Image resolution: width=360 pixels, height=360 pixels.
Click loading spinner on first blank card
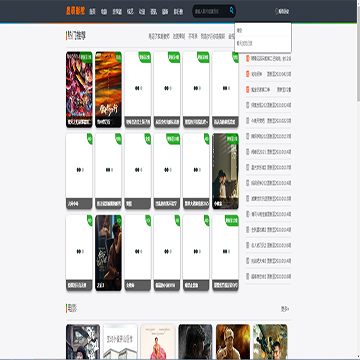click(138, 88)
